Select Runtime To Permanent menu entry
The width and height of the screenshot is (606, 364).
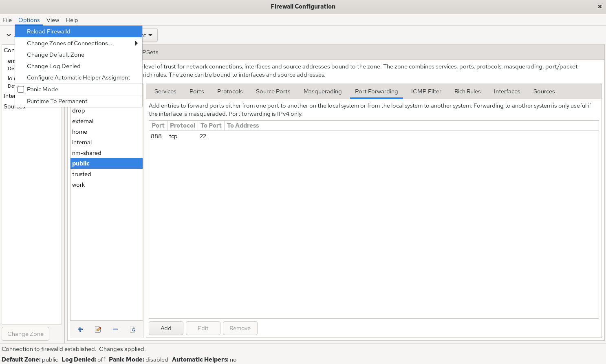57,101
